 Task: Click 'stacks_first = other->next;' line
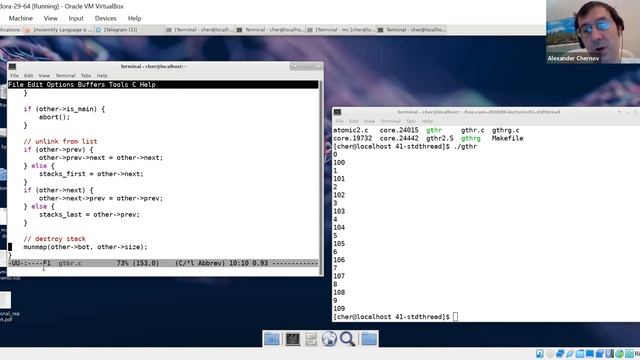(91, 174)
